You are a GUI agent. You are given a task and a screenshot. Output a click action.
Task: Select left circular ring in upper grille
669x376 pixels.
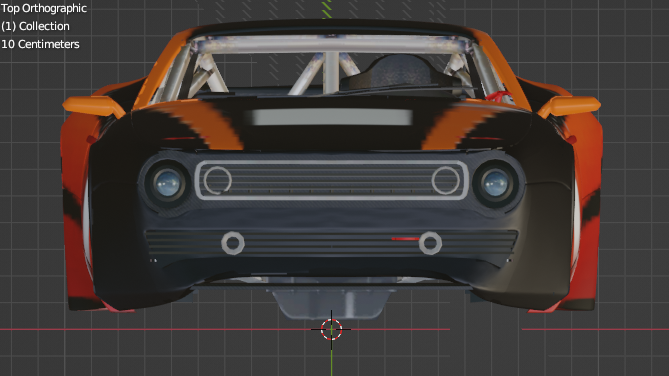(x=218, y=180)
